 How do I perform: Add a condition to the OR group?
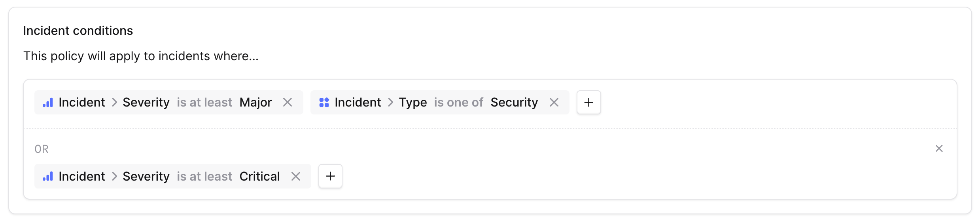pyautogui.click(x=331, y=176)
